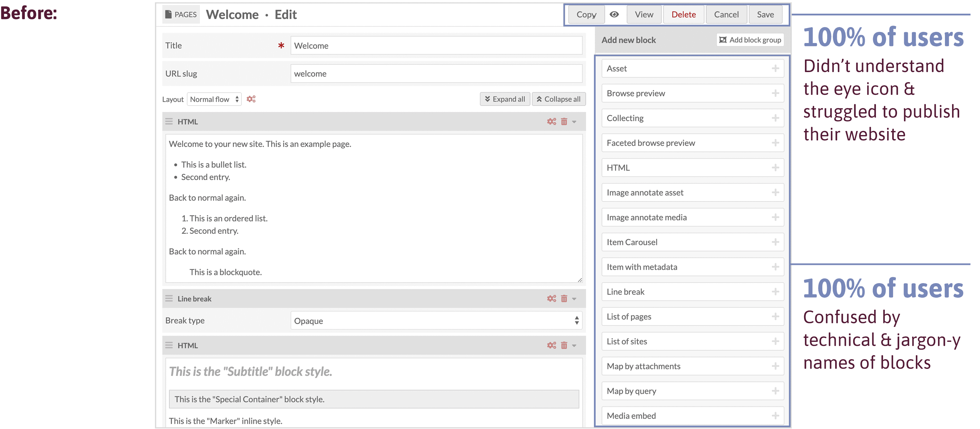Add a Media embed block with plus icon
Screen dimensions: 980x429
pyautogui.click(x=775, y=416)
